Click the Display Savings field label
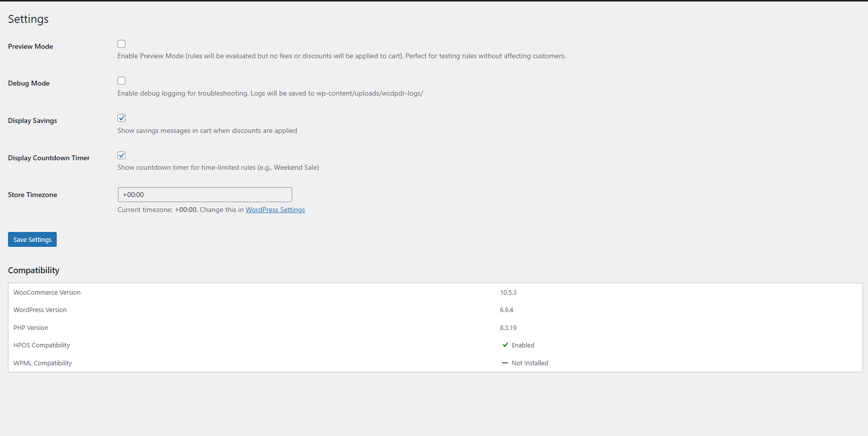The width and height of the screenshot is (868, 436). pyautogui.click(x=32, y=120)
